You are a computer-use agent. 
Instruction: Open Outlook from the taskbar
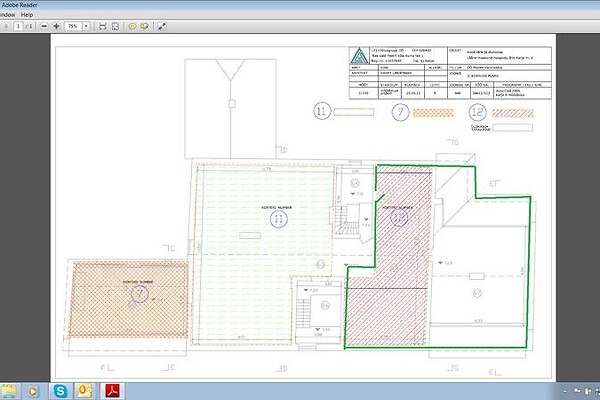86,389
